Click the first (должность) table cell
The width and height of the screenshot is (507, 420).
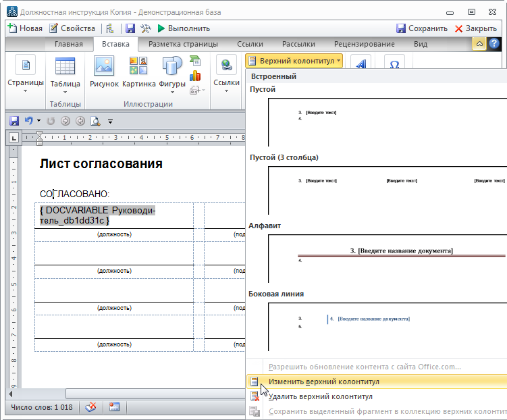pyautogui.click(x=114, y=234)
